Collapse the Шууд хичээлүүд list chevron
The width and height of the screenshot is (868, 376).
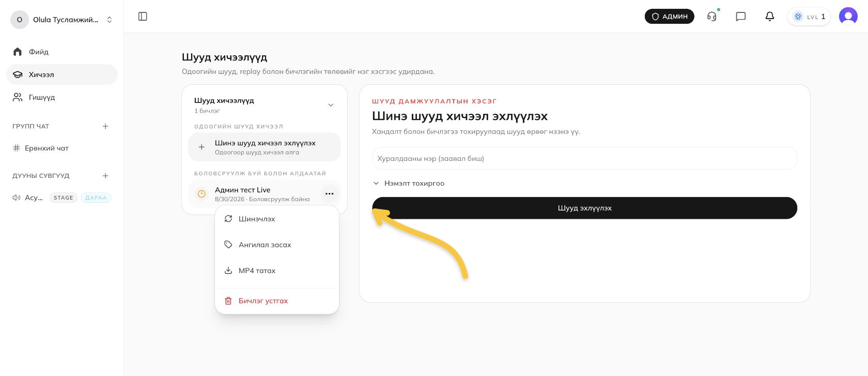[x=331, y=105]
